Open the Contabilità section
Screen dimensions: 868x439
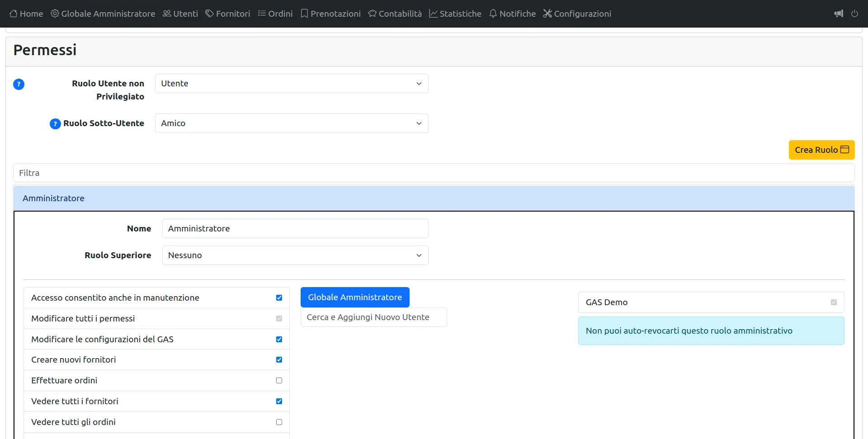(395, 14)
